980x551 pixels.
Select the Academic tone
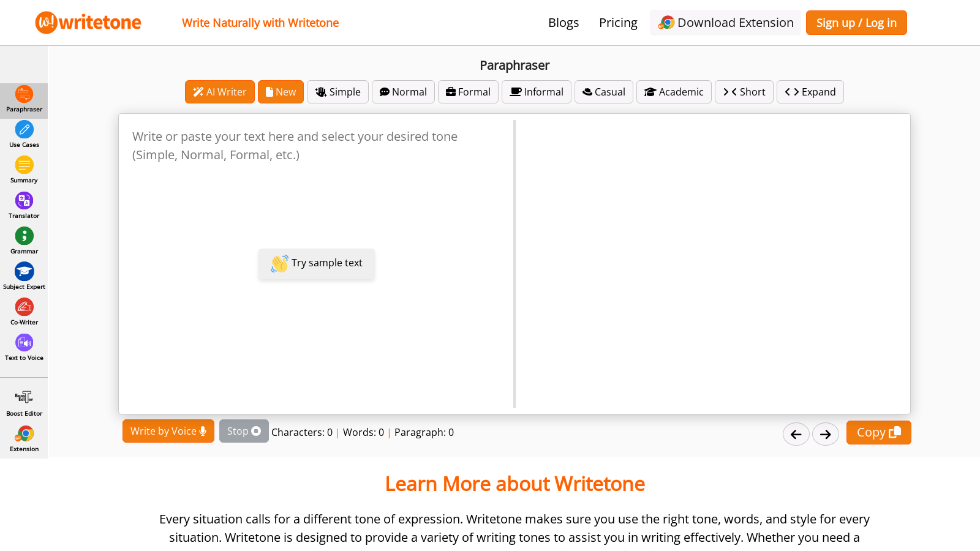point(674,92)
